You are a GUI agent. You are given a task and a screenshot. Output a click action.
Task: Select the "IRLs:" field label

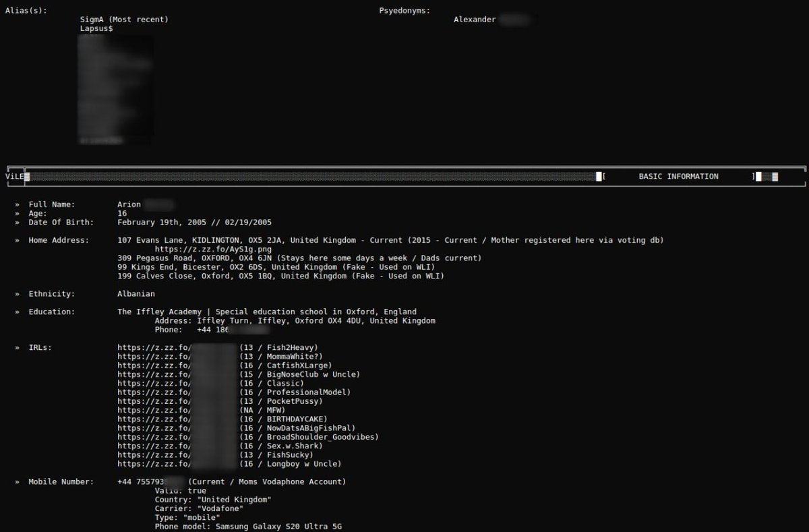40,347
